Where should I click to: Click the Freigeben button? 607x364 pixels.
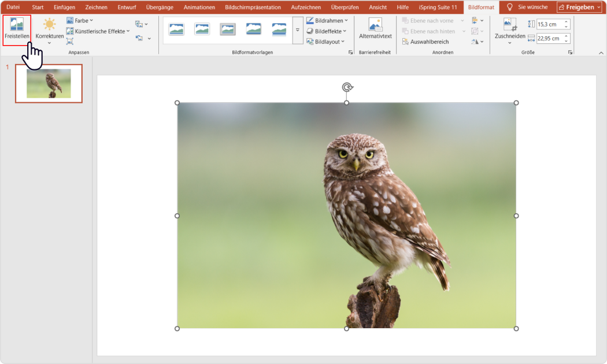tap(581, 7)
